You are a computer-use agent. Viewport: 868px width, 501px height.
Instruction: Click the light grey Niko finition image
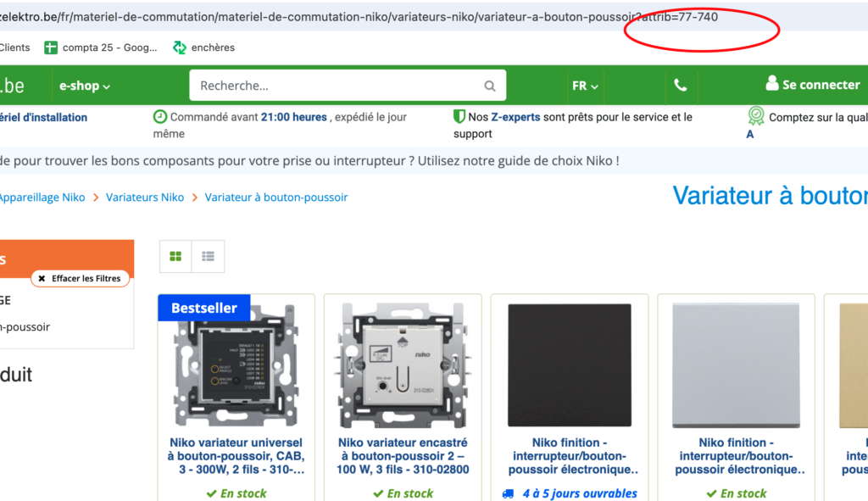pyautogui.click(x=737, y=365)
